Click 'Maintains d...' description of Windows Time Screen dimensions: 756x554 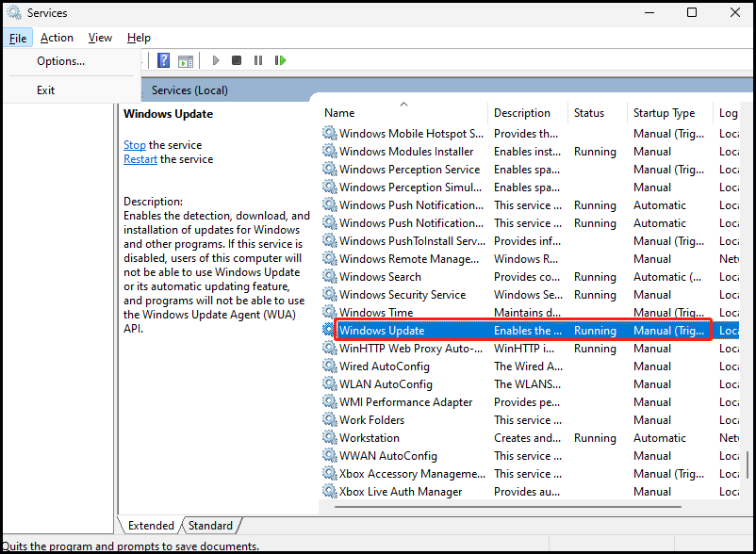click(527, 313)
